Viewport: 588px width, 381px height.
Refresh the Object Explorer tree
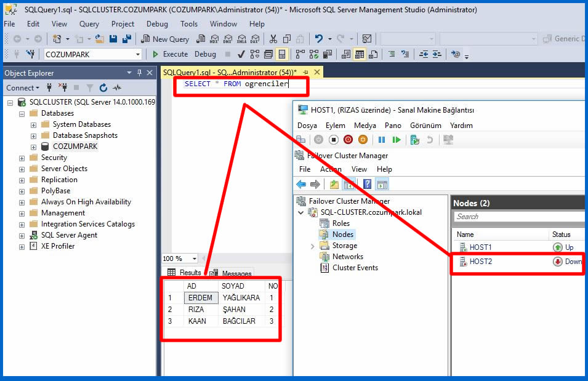(103, 88)
